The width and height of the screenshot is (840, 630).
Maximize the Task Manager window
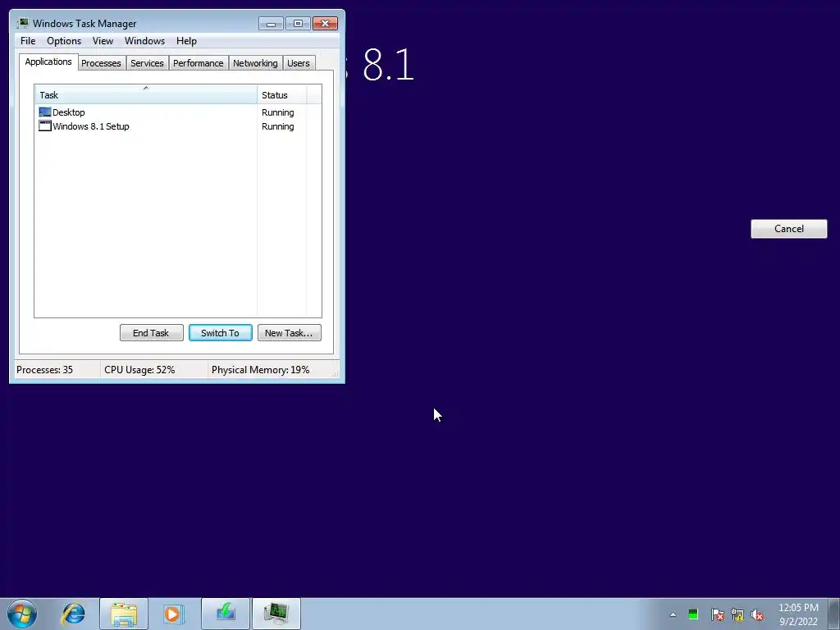click(x=298, y=24)
